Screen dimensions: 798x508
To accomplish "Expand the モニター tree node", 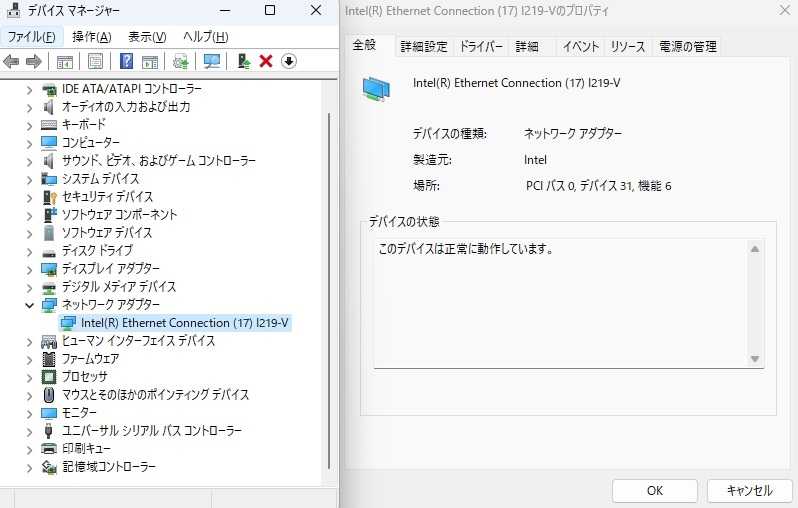I will point(30,413).
